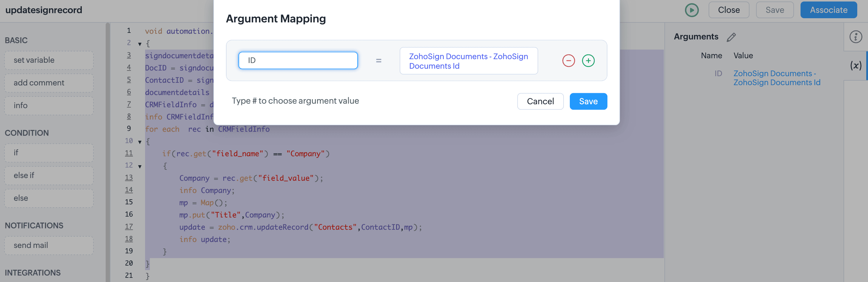Save the argument mapping

click(588, 101)
